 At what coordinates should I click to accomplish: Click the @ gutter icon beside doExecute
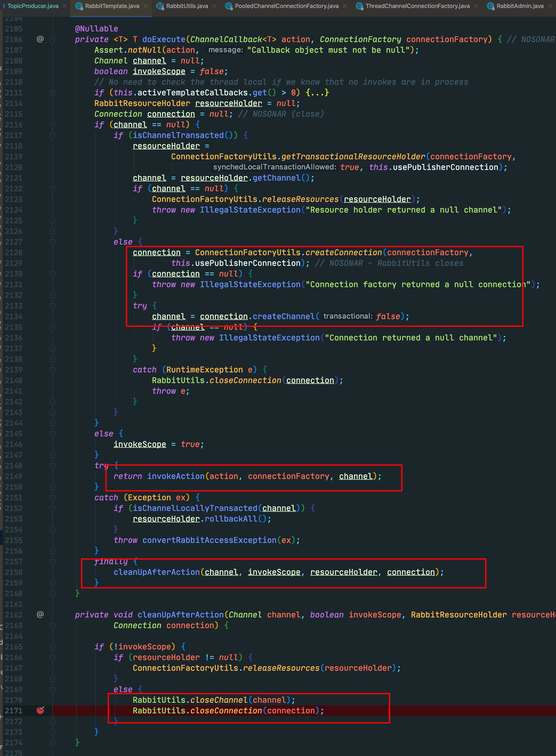coord(40,39)
